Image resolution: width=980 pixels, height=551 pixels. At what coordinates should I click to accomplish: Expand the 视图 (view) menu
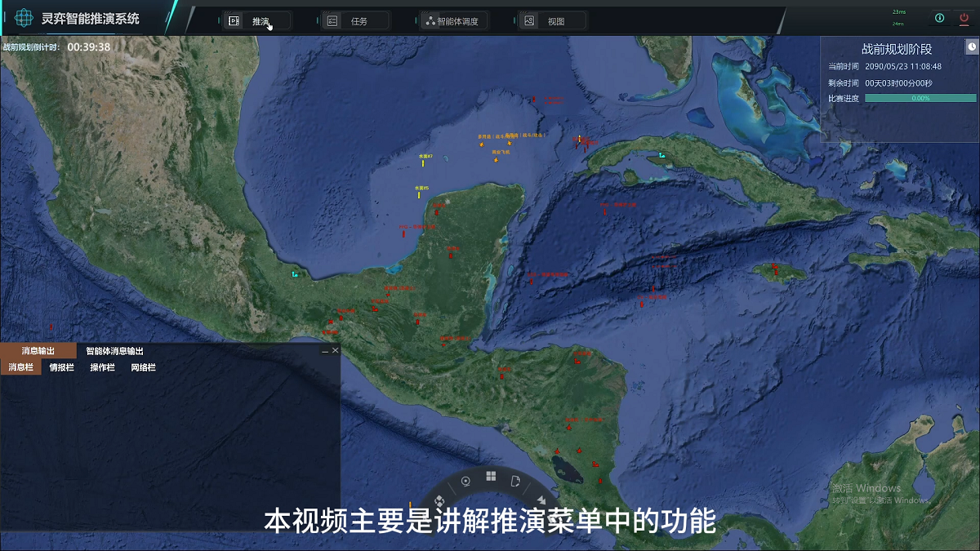pyautogui.click(x=552, y=21)
